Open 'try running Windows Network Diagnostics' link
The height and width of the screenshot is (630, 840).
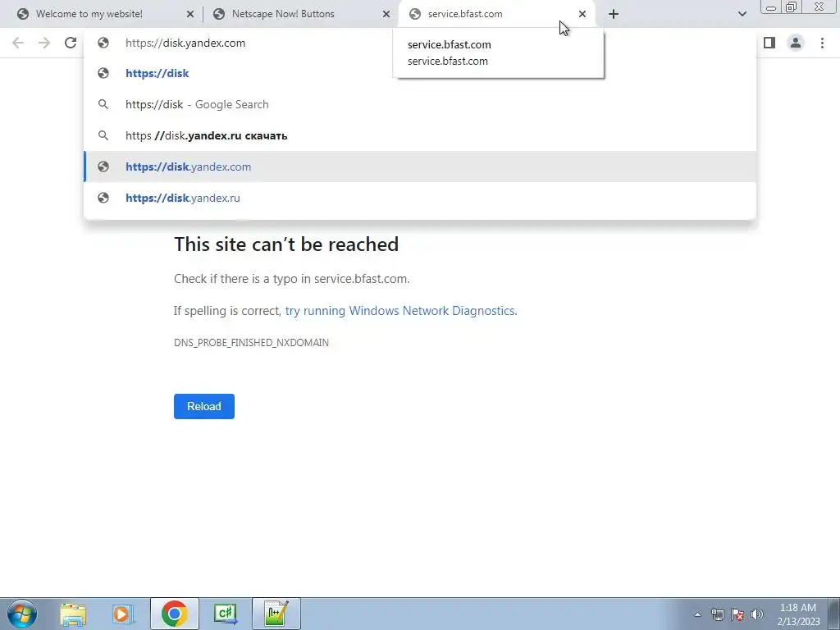[x=400, y=311]
